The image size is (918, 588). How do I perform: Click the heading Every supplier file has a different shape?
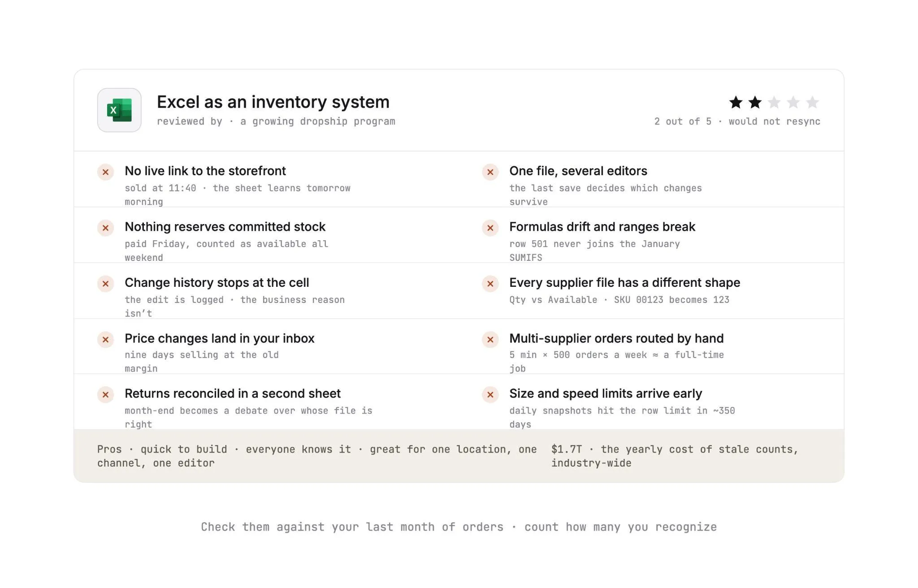click(x=624, y=283)
